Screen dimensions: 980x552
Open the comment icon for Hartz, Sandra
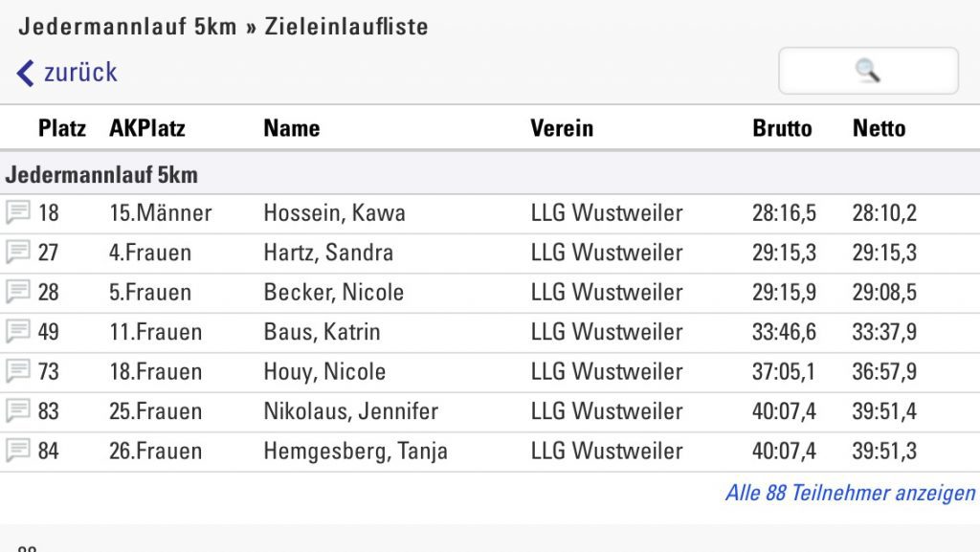[x=17, y=253]
